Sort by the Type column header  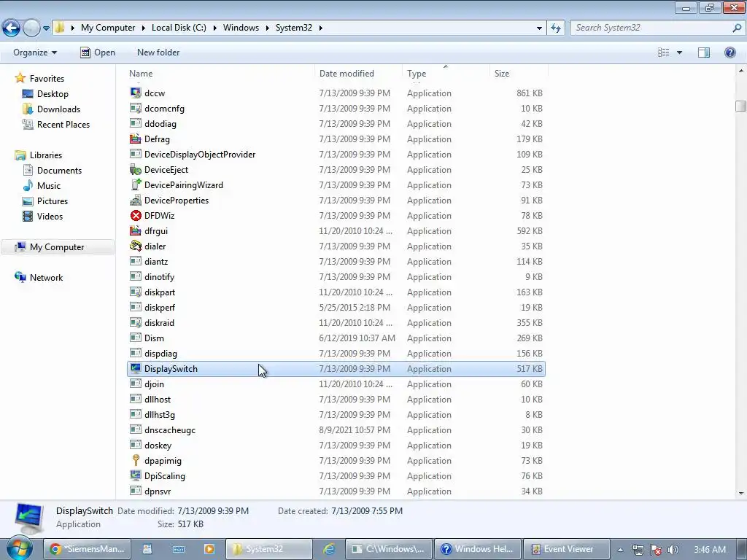coord(446,74)
